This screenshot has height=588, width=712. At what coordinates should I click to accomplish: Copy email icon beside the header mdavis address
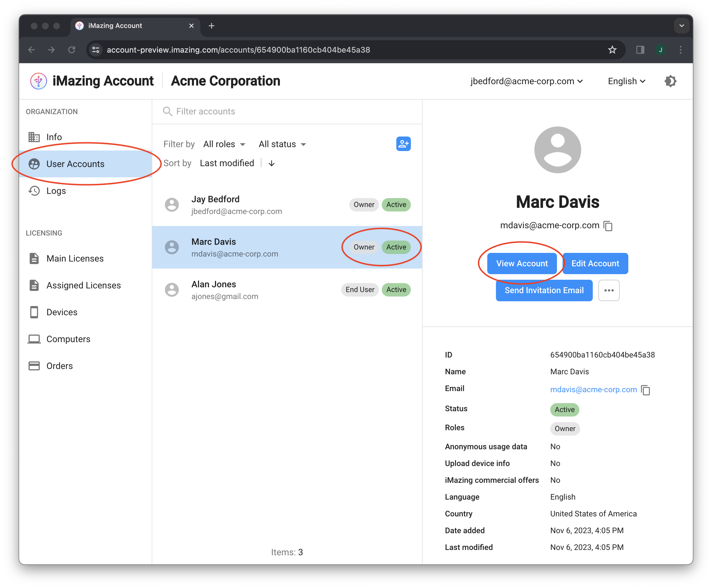click(x=608, y=226)
